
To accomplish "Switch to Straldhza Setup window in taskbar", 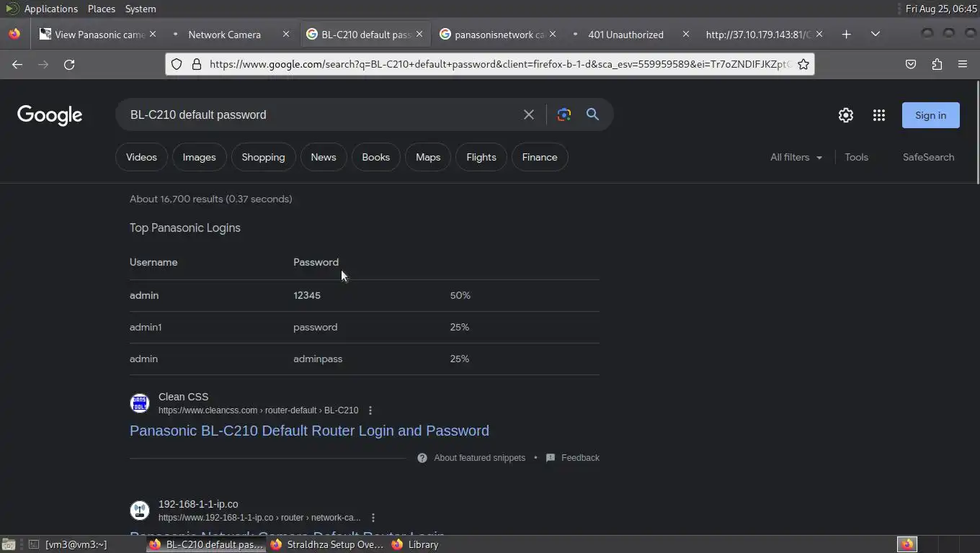I will pyautogui.click(x=326, y=544).
